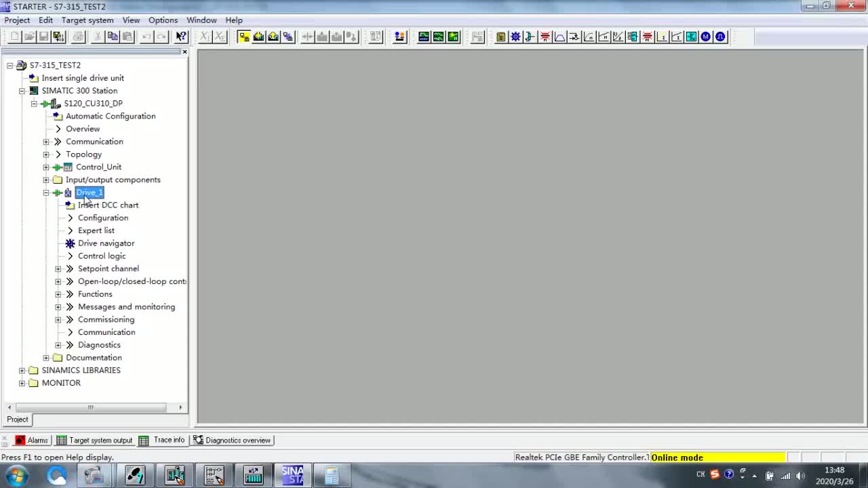Expand the Input/output components folder
This screenshot has height=488, width=868.
[46, 180]
